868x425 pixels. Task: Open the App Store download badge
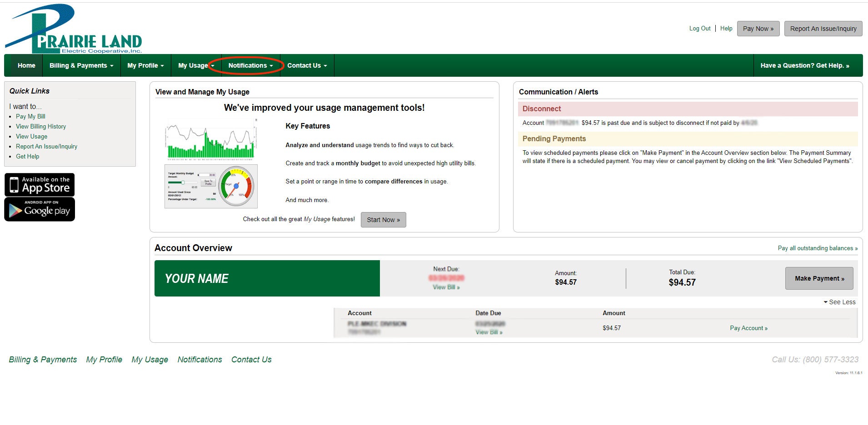coord(40,185)
